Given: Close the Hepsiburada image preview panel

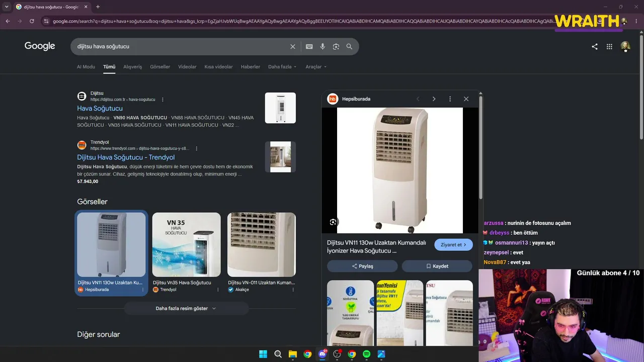Looking at the screenshot, I should coord(466,99).
